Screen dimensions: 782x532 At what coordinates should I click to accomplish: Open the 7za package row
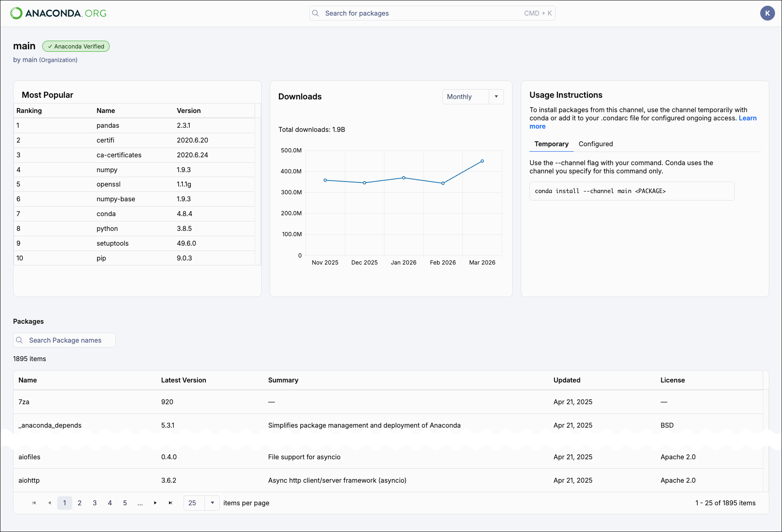click(x=388, y=402)
